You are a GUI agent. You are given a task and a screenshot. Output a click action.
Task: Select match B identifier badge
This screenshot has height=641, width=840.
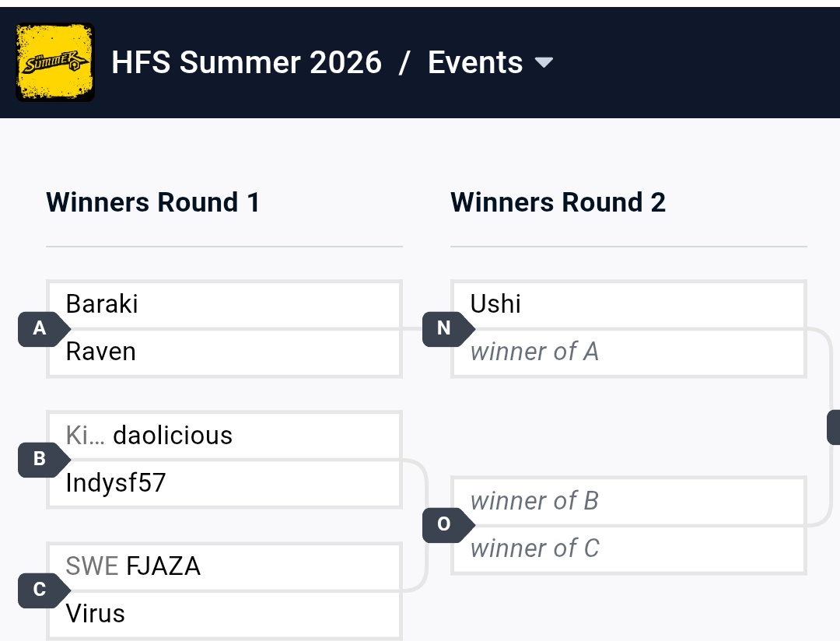(x=44, y=459)
